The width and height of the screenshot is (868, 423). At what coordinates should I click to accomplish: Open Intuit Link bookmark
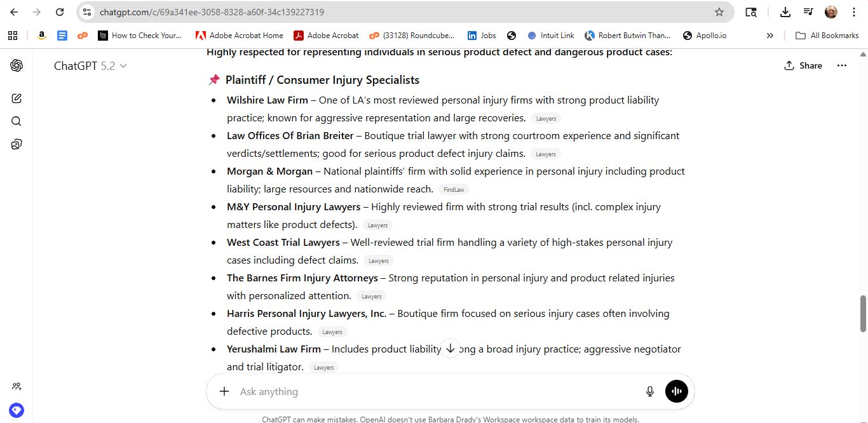tap(551, 36)
